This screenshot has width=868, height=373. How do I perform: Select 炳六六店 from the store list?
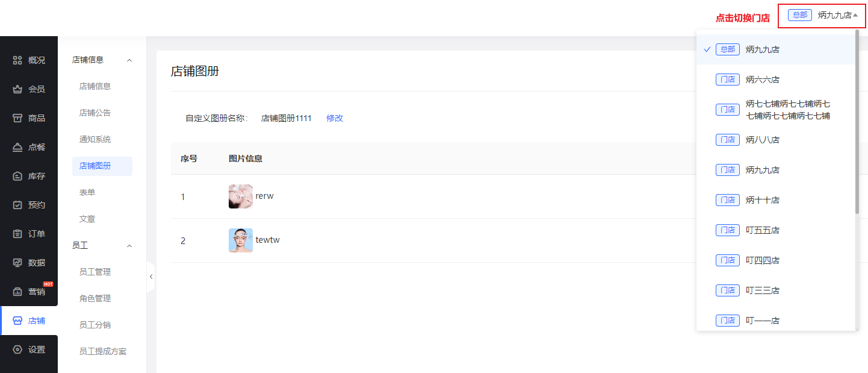point(776,80)
